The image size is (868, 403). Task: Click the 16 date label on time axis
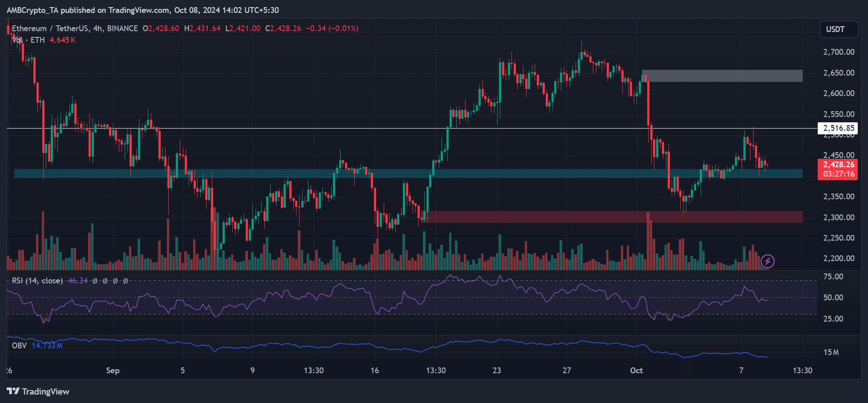pos(375,371)
